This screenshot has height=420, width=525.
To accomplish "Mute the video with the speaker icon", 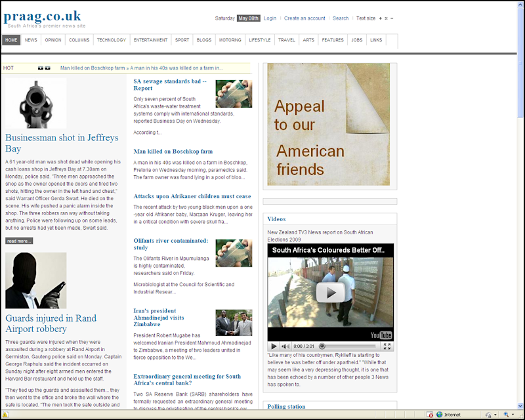I will (x=285, y=346).
